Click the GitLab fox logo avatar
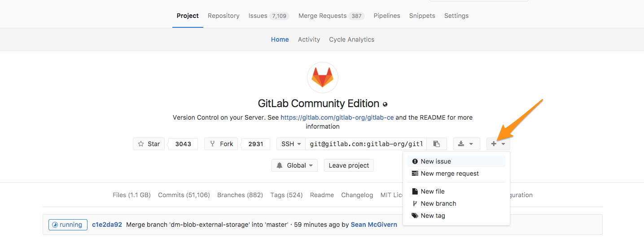Viewport: 644px width, 238px height. point(322,78)
